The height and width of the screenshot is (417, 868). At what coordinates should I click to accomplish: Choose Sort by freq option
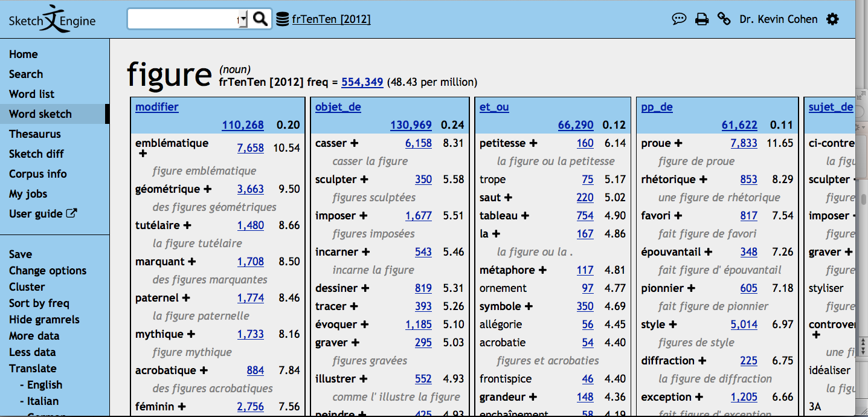[39, 303]
